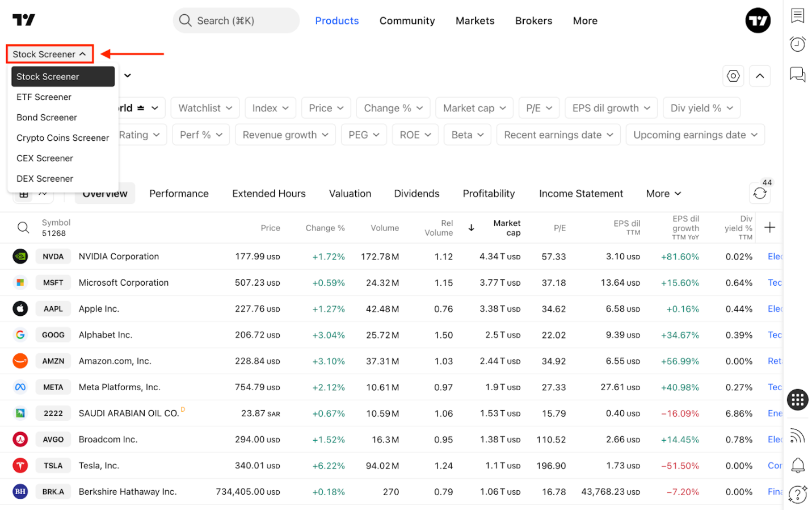Viewport: 812px width, 510px height.
Task: Click the Saudi Aramco logo icon
Action: coord(20,413)
